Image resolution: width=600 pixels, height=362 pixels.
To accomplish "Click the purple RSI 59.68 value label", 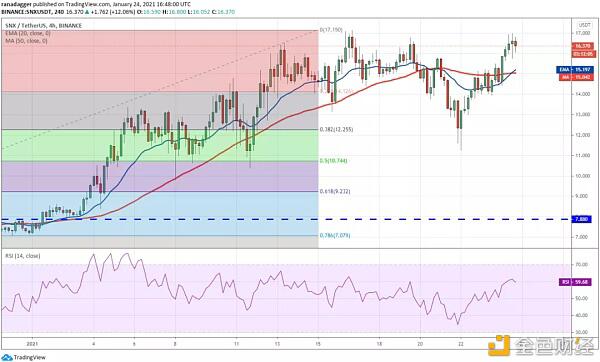I will [x=575, y=282].
